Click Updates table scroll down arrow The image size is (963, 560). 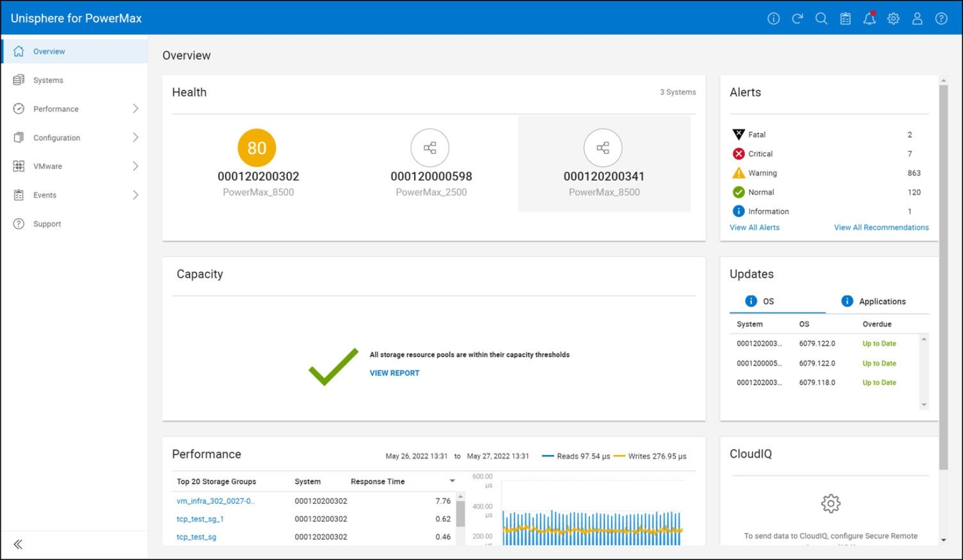coord(924,405)
